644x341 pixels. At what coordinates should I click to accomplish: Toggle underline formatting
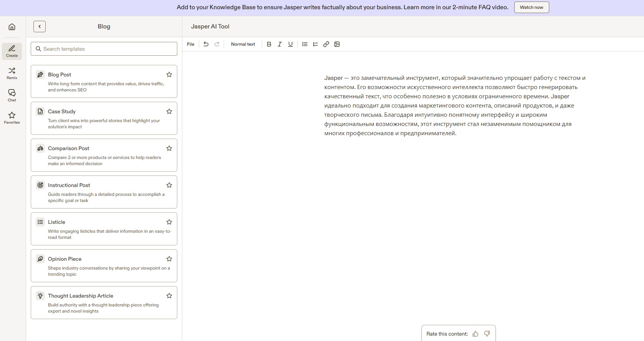pos(291,44)
